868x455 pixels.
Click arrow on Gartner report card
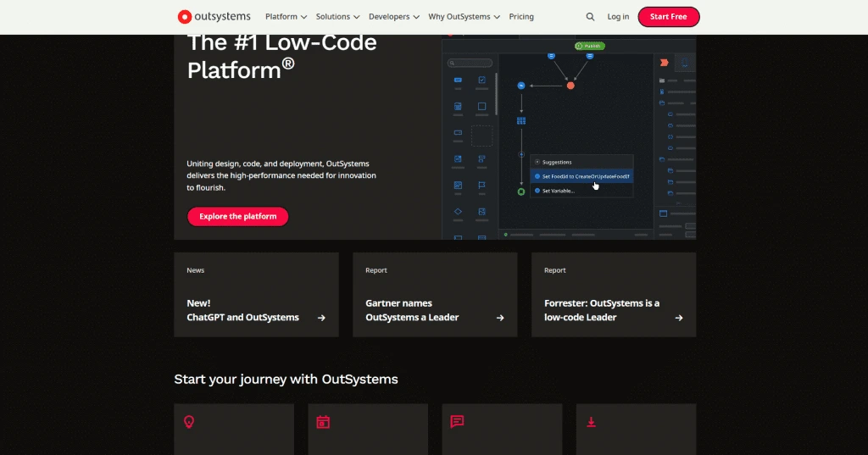coord(500,318)
